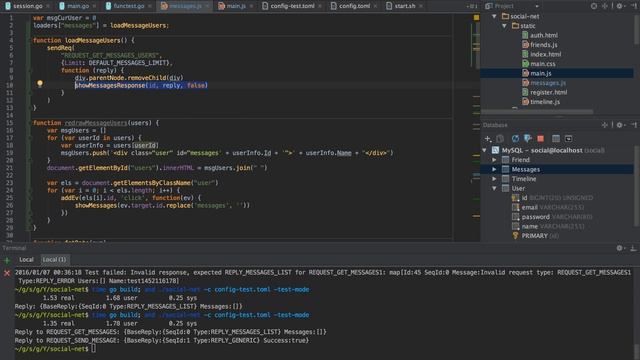Select main.css in project tree
640x360 pixels.
(x=539, y=64)
